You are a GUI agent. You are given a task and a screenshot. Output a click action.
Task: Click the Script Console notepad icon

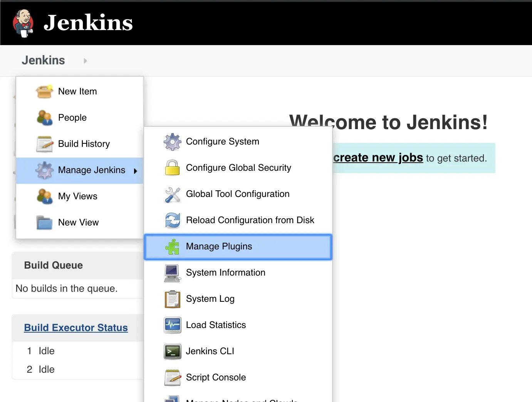(x=172, y=378)
